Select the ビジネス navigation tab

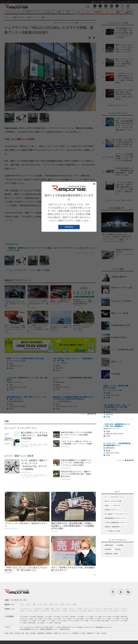coord(78,12)
